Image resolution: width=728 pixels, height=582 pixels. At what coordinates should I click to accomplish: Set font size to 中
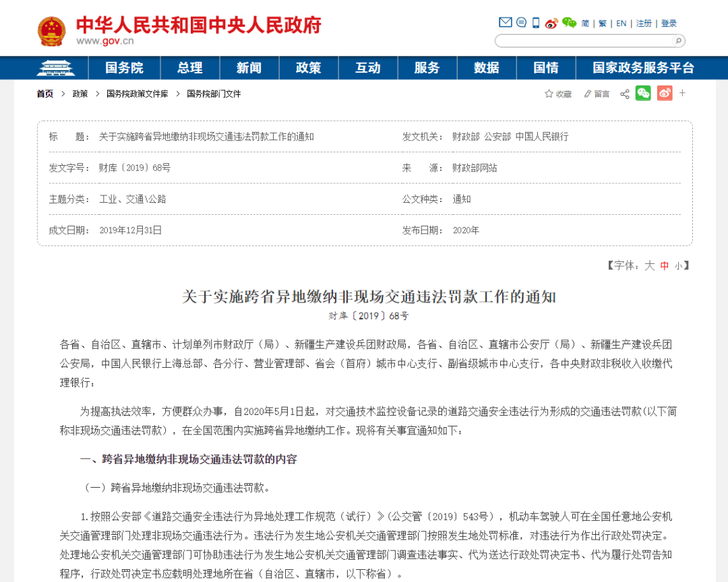pos(665,265)
